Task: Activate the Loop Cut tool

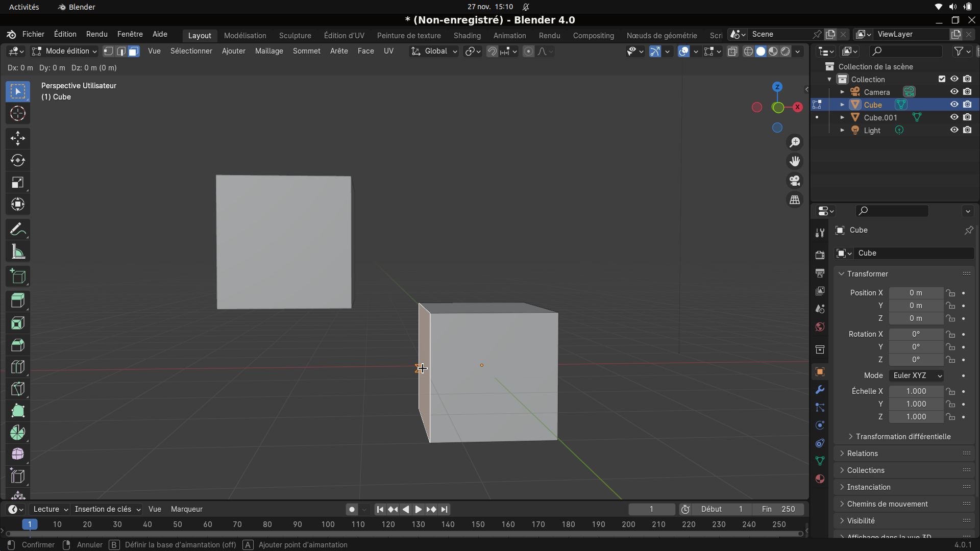Action: pyautogui.click(x=18, y=367)
